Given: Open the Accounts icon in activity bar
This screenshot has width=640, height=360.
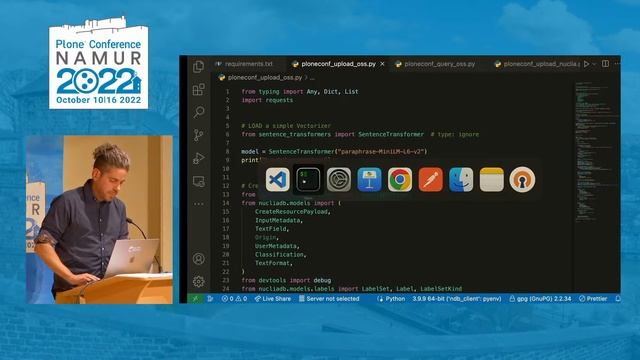Looking at the screenshot, I should coord(199,259).
